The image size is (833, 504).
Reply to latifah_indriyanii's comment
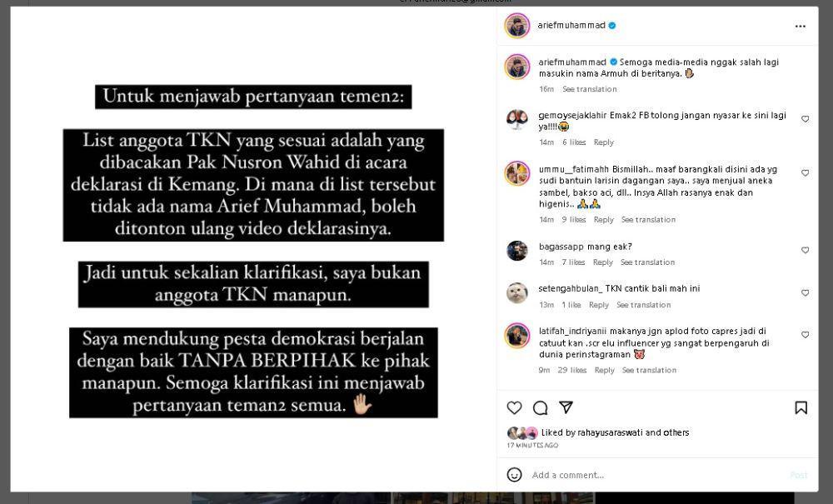(x=605, y=370)
